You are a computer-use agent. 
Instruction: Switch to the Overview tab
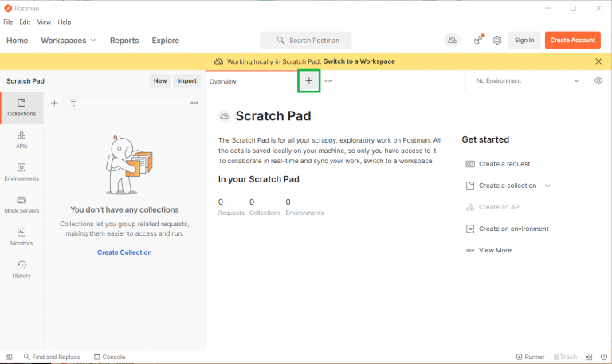pos(223,81)
